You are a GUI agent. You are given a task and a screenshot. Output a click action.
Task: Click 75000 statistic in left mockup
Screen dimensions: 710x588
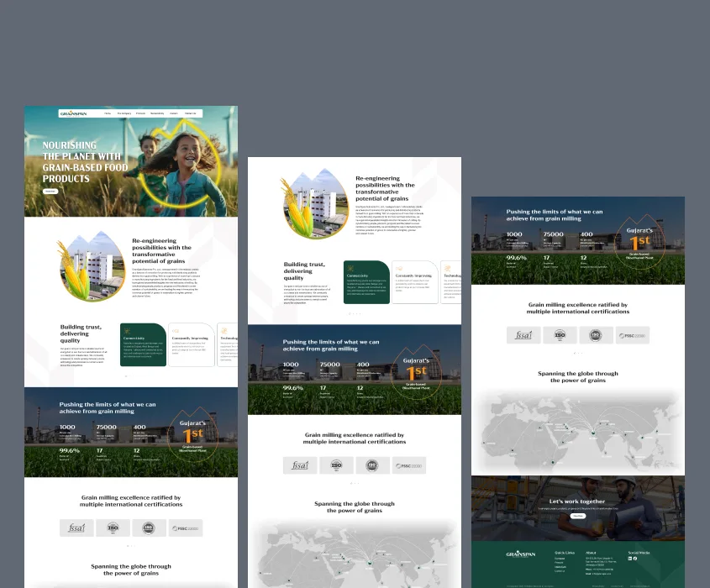(x=106, y=427)
